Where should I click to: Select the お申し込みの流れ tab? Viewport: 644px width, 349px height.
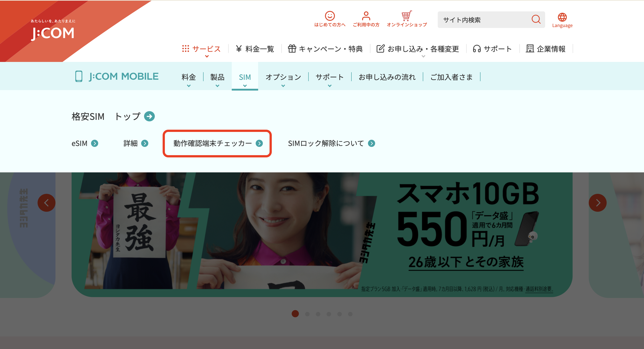[387, 77]
